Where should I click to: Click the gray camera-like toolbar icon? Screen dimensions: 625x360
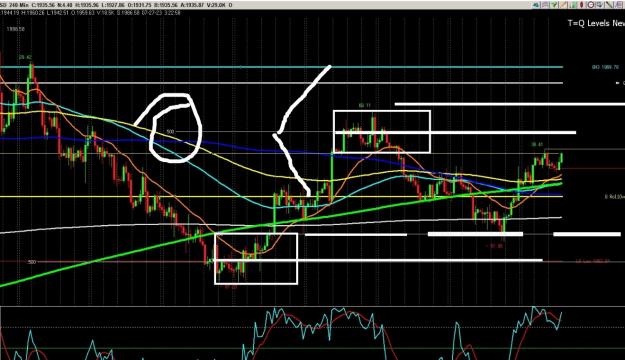pyautogui.click(x=599, y=5)
